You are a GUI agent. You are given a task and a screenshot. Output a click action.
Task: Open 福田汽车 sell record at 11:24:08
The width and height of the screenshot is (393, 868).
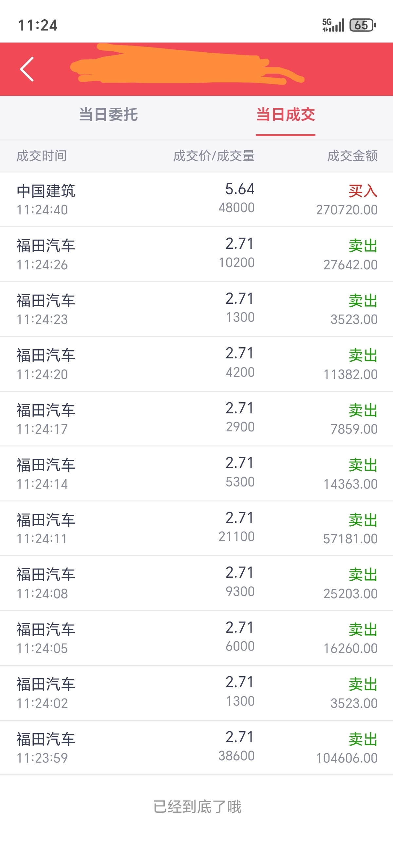pyautogui.click(x=196, y=583)
